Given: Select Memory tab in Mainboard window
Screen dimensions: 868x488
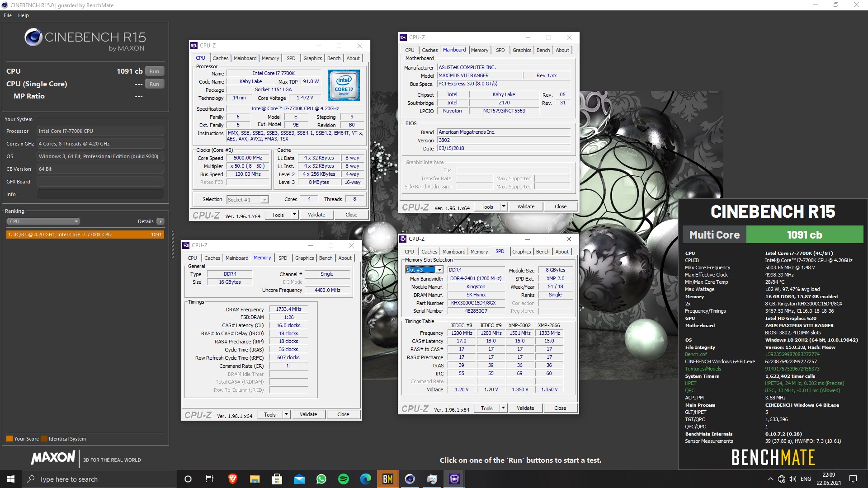Looking at the screenshot, I should [x=479, y=50].
